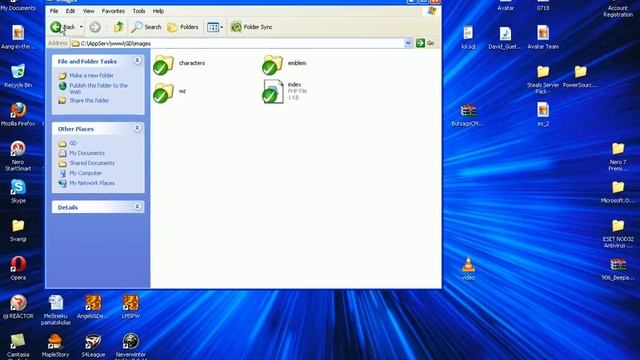
Task: Select S4League desktop shortcut
Action: tap(93, 345)
